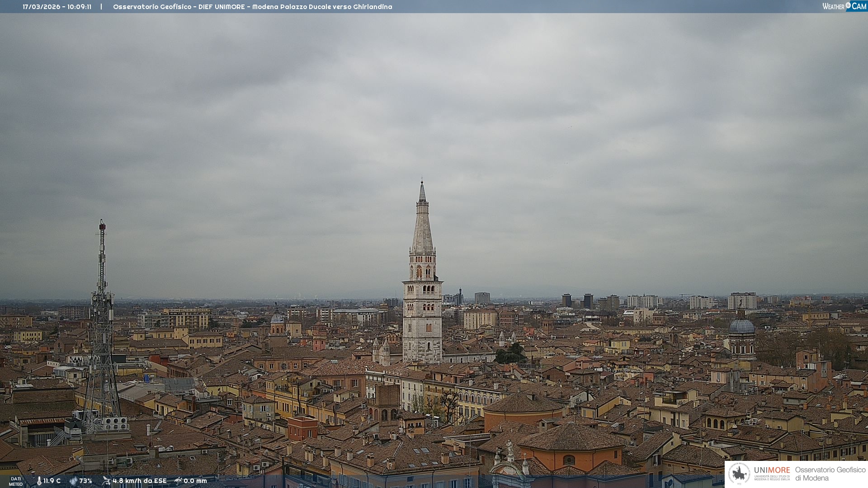Click the UNIMORE wordmark text
Image resolution: width=868 pixels, height=488 pixels.
tap(772, 470)
